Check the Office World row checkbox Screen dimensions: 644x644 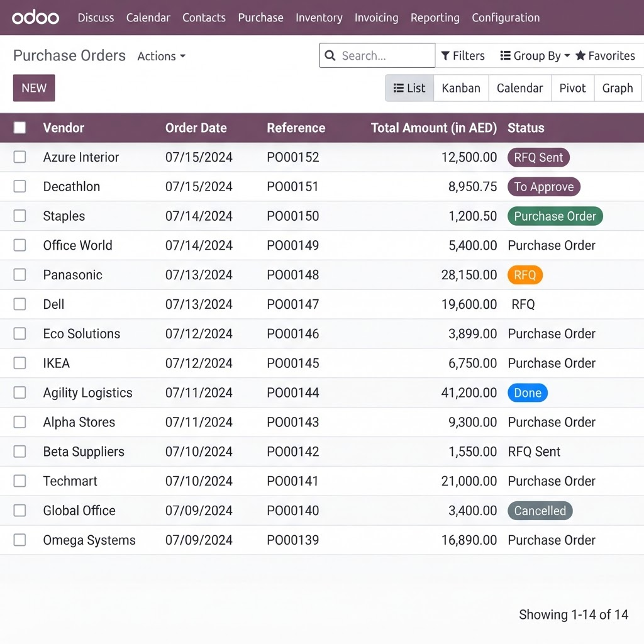(x=19, y=245)
